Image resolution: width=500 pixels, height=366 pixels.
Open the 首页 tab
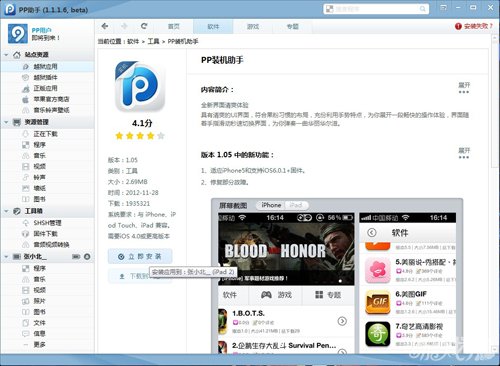(x=173, y=26)
